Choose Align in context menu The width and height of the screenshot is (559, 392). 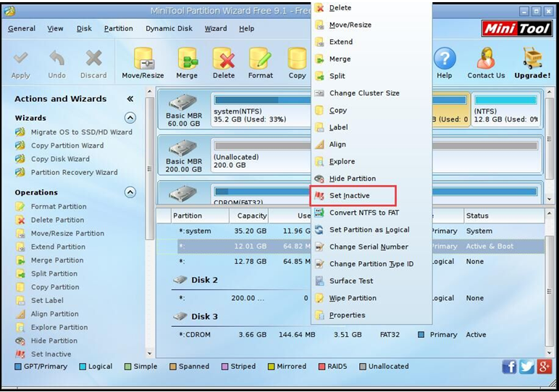pyautogui.click(x=371, y=145)
